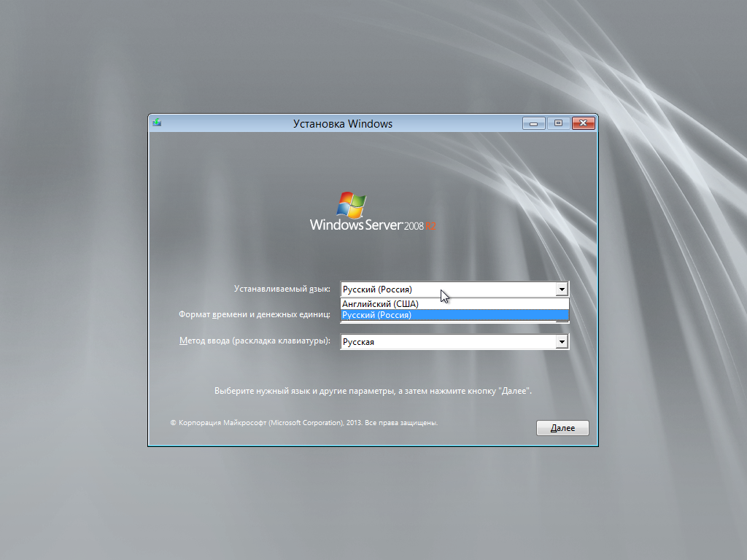The image size is (747, 560).
Task: Maximize the Установка Windows window
Action: [558, 123]
